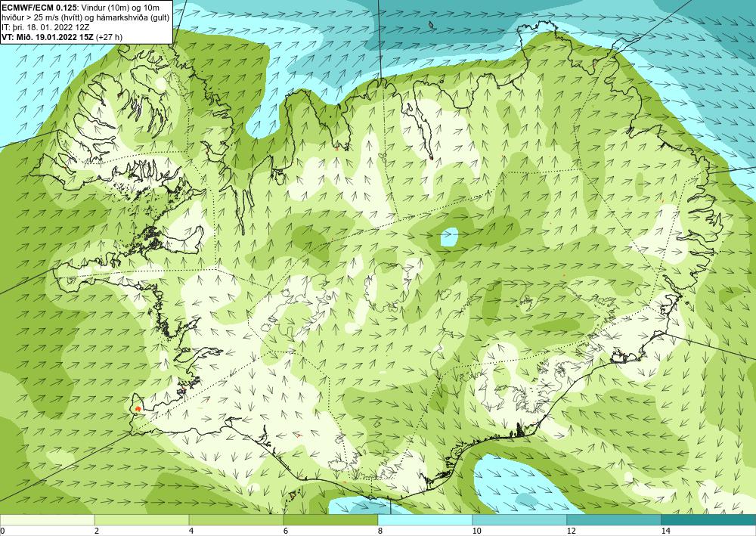Viewport: 756px width, 536px height.
Task: Click the legend scale value "14"
Action: (665, 531)
